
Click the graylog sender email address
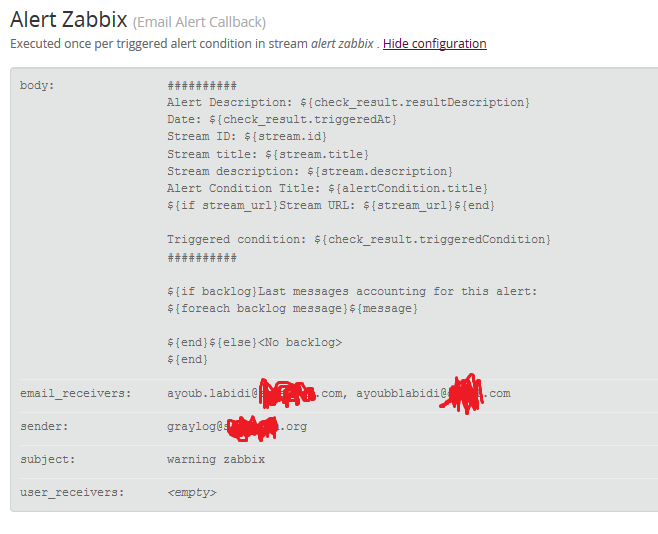point(237,427)
